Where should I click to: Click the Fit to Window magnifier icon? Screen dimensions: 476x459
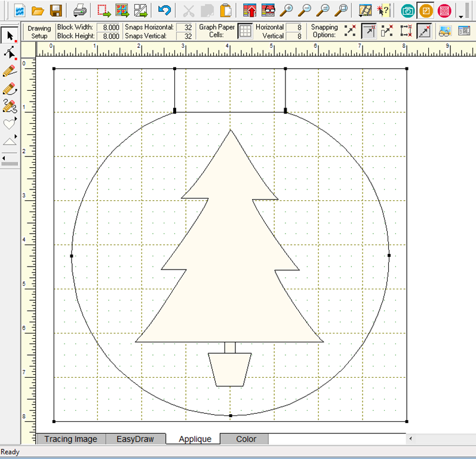tap(341, 11)
